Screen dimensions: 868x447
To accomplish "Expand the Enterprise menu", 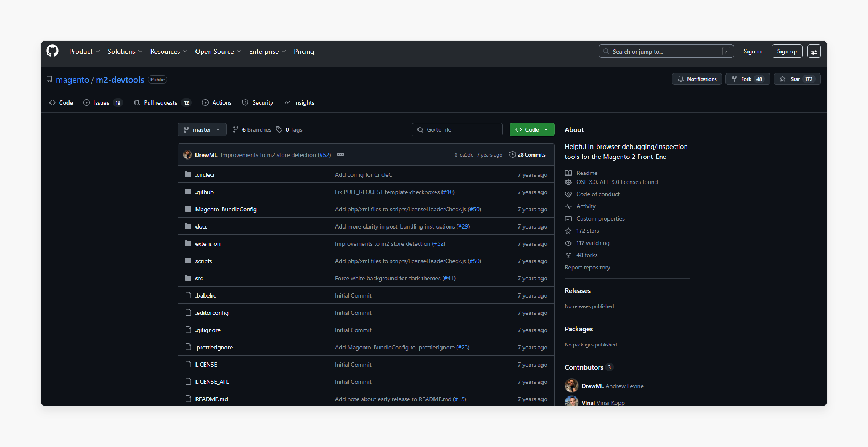I will [x=267, y=51].
